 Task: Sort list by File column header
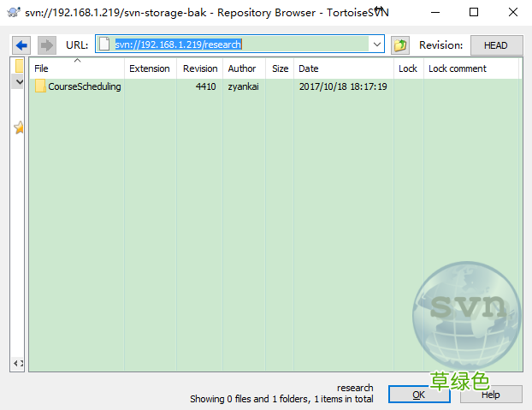[77, 68]
